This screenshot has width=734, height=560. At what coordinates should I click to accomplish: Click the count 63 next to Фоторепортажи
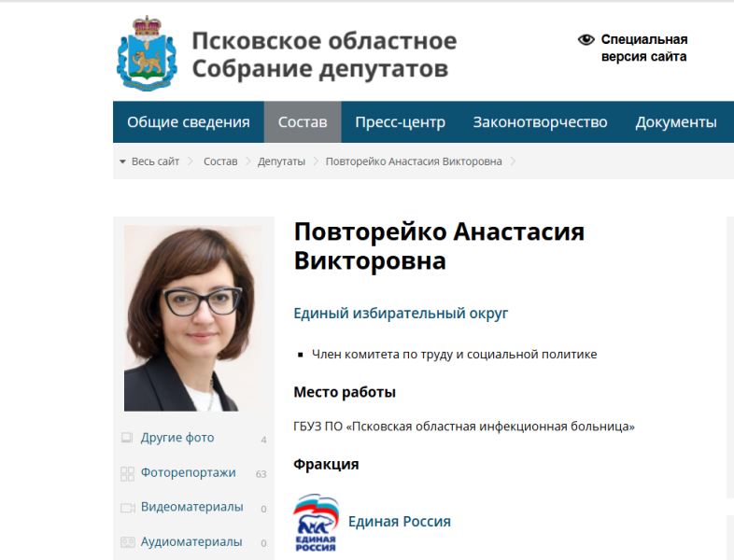point(261,474)
